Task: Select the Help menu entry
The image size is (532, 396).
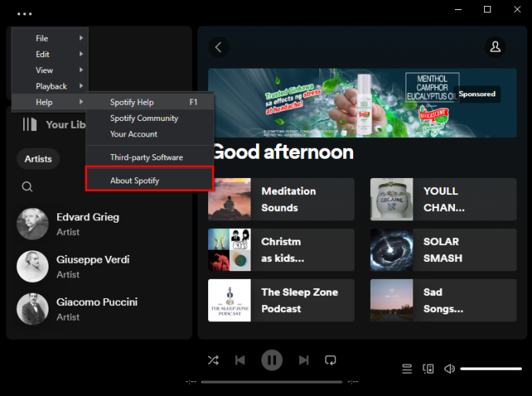Action: [50, 102]
